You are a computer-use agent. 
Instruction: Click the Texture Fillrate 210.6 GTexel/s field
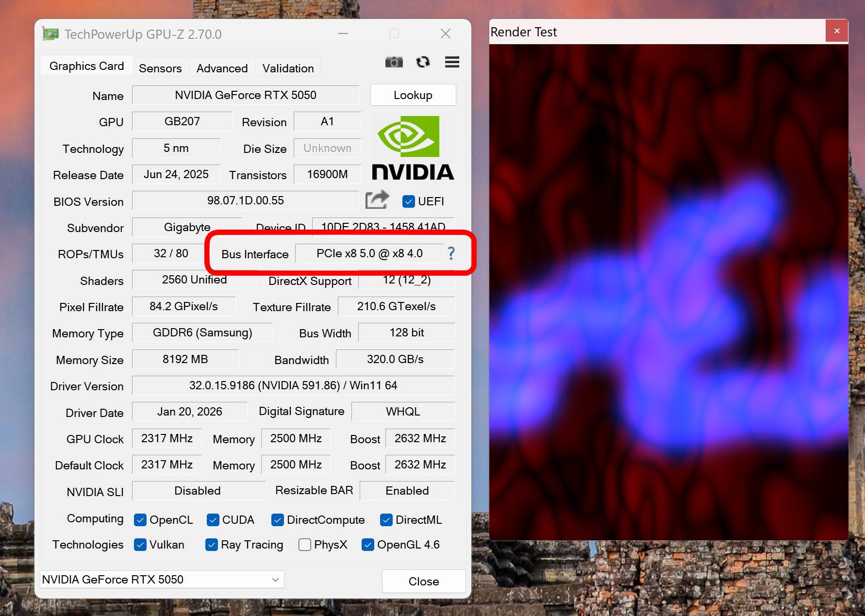(397, 306)
